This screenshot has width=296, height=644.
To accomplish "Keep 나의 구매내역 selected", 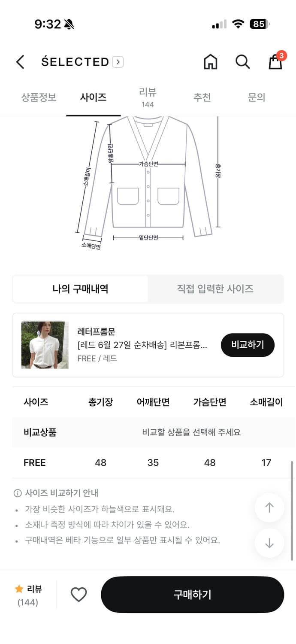I will (80, 289).
